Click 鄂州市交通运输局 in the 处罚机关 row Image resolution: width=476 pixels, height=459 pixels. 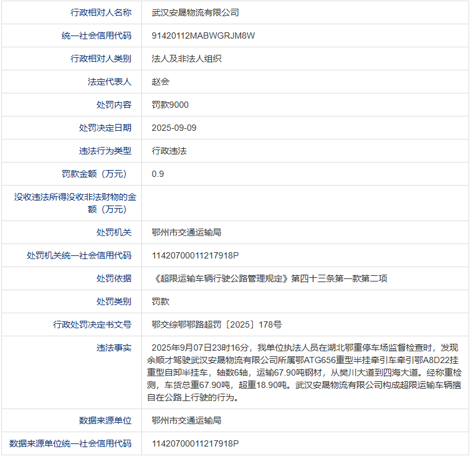(x=186, y=232)
